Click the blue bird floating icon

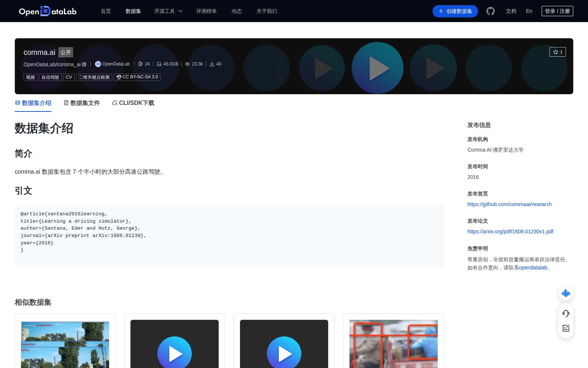pyautogui.click(x=566, y=293)
